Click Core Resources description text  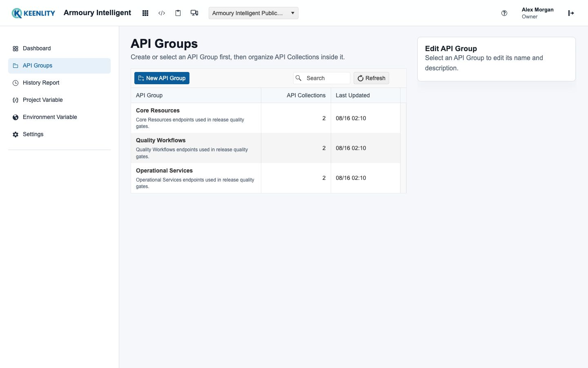[x=190, y=123]
